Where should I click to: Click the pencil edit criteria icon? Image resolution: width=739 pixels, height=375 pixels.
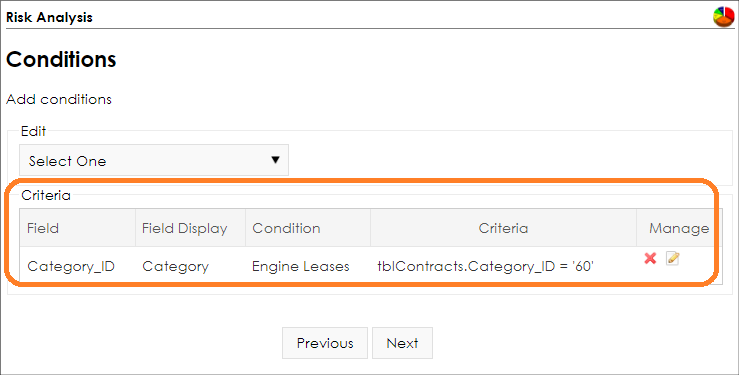(673, 258)
